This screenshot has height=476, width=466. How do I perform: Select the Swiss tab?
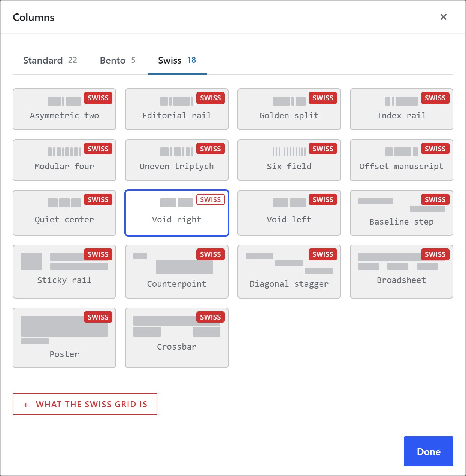click(x=177, y=60)
